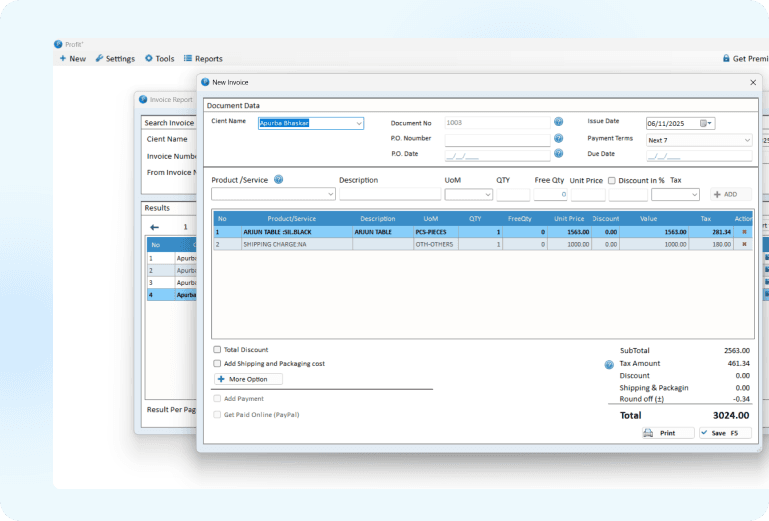Click the 281.34 tax cell
This screenshot has width=769, height=521.
711,232
